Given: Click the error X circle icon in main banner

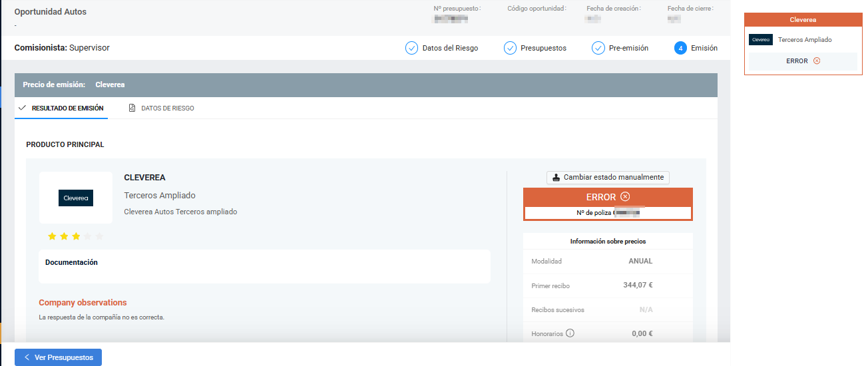Looking at the screenshot, I should coord(624,197).
